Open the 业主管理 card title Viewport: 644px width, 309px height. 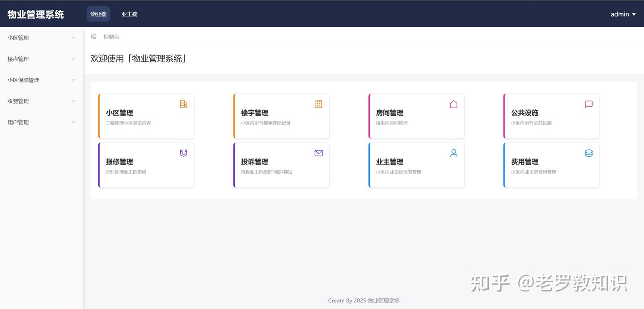coord(390,162)
